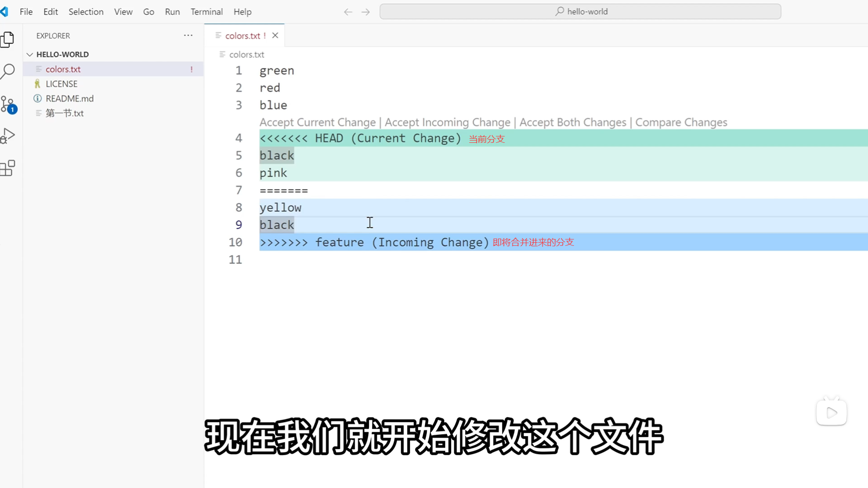Image resolution: width=868 pixels, height=488 pixels.
Task: Click Accept Incoming Change link
Action: [x=447, y=122]
